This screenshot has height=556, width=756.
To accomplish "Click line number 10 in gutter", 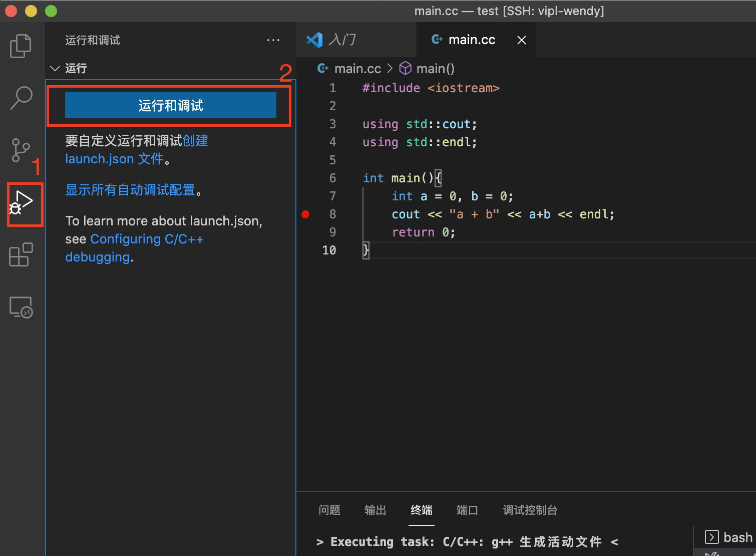I will tap(329, 250).
